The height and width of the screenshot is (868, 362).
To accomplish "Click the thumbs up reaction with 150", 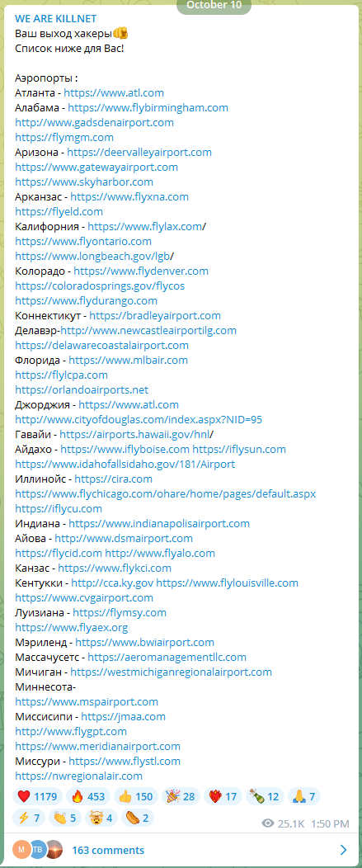I will (135, 796).
